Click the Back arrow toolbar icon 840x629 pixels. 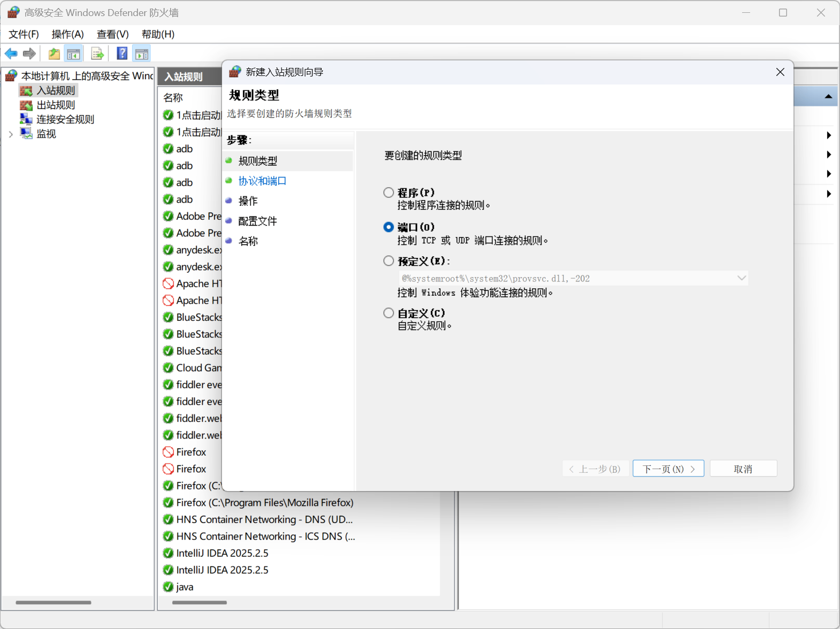11,53
